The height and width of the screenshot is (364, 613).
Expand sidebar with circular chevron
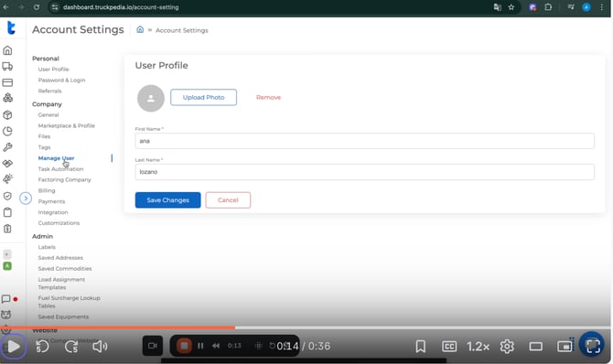[x=26, y=198]
